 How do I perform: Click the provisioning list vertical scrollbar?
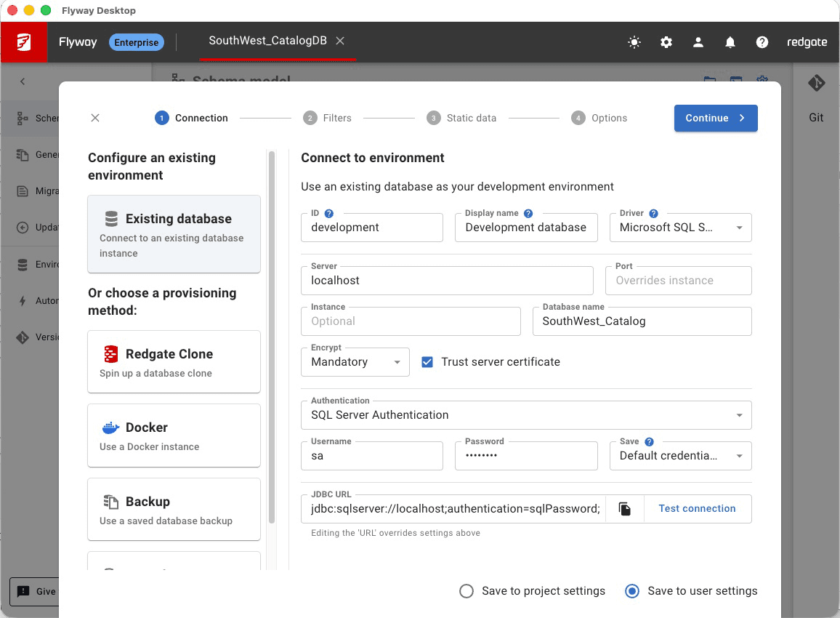tap(272, 337)
